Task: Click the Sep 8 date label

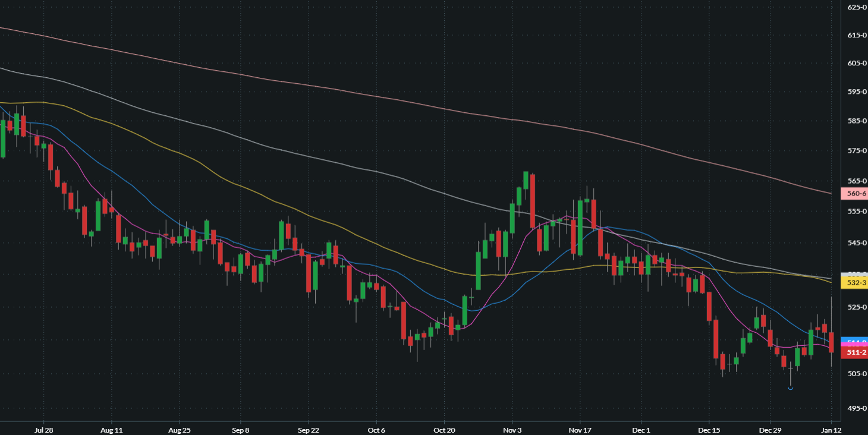Action: click(240, 429)
